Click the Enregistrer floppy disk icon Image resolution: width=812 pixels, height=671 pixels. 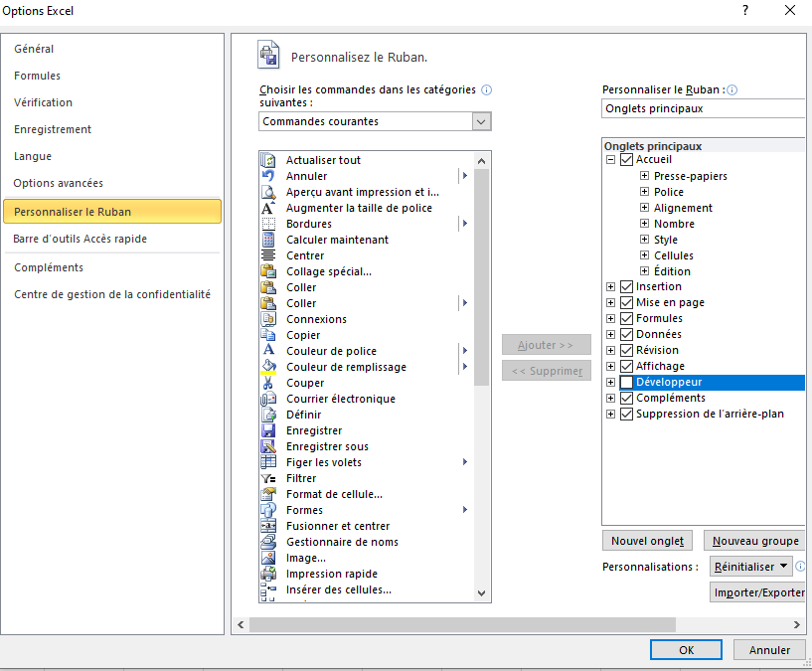[x=267, y=430]
